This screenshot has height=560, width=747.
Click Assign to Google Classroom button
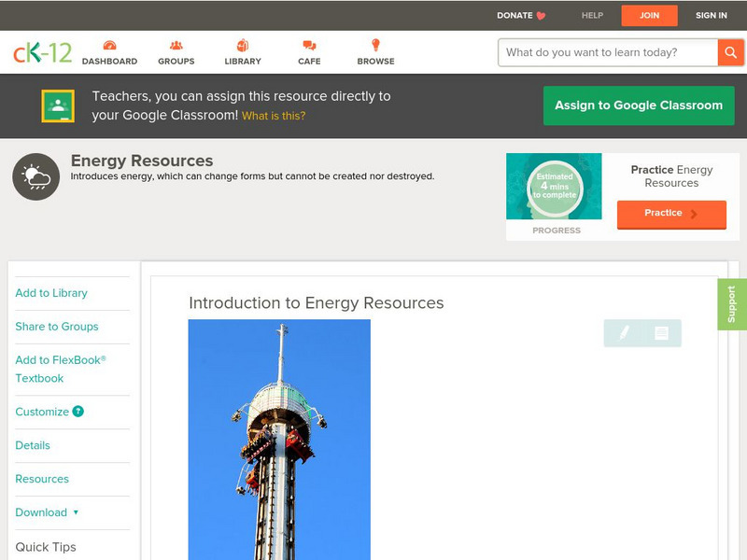[x=639, y=105]
